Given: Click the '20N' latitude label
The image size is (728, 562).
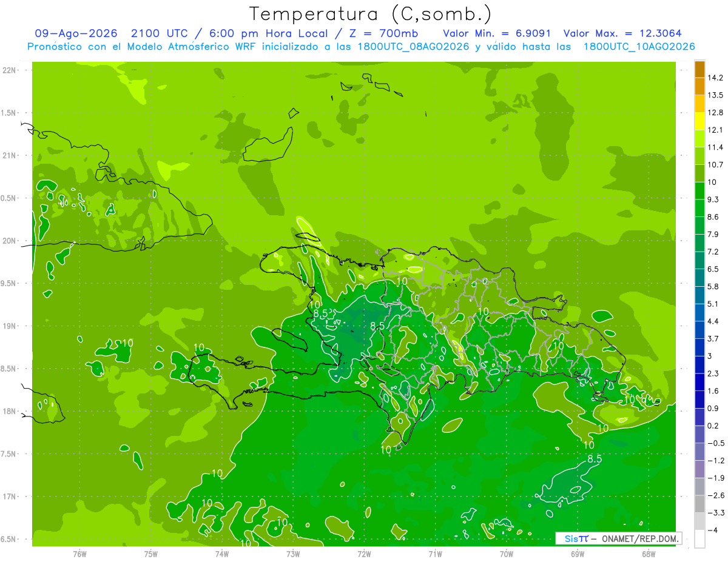Looking at the screenshot, I should pos(10,241).
